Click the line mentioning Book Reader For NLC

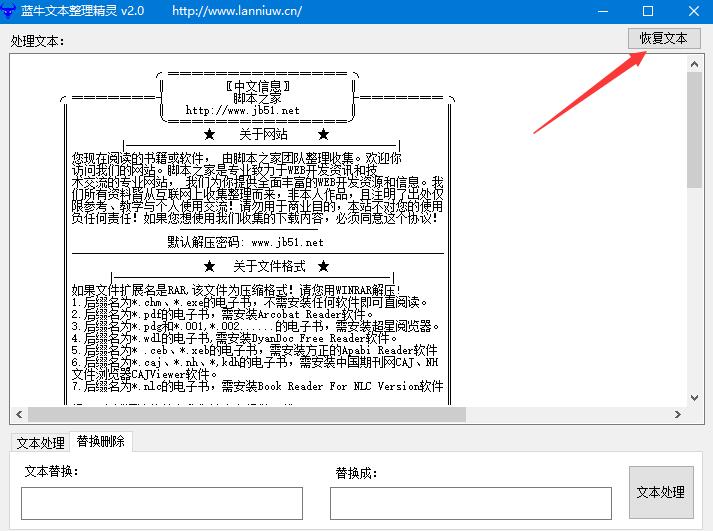257,386
